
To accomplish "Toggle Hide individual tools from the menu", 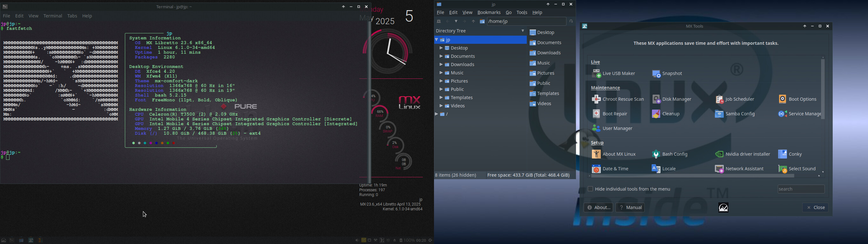I will click(x=590, y=189).
